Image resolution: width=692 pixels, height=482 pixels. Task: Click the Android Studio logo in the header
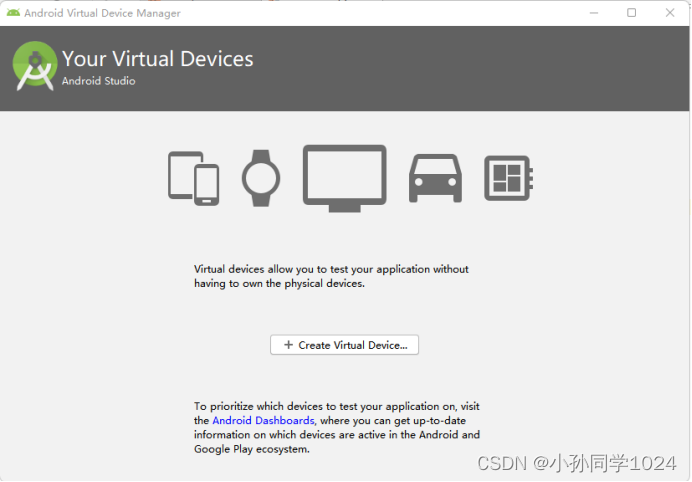[35, 66]
